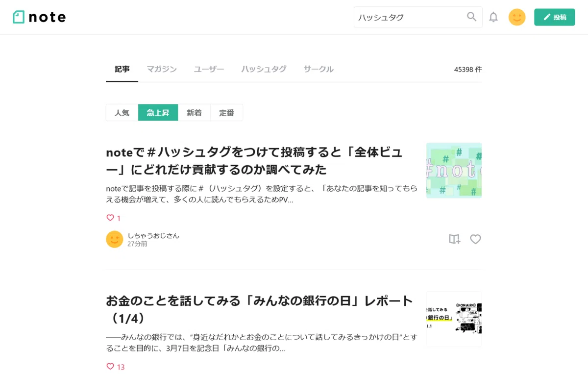This screenshot has height=374, width=588.
Task: Like the first article with heart icon
Action: [x=475, y=239]
